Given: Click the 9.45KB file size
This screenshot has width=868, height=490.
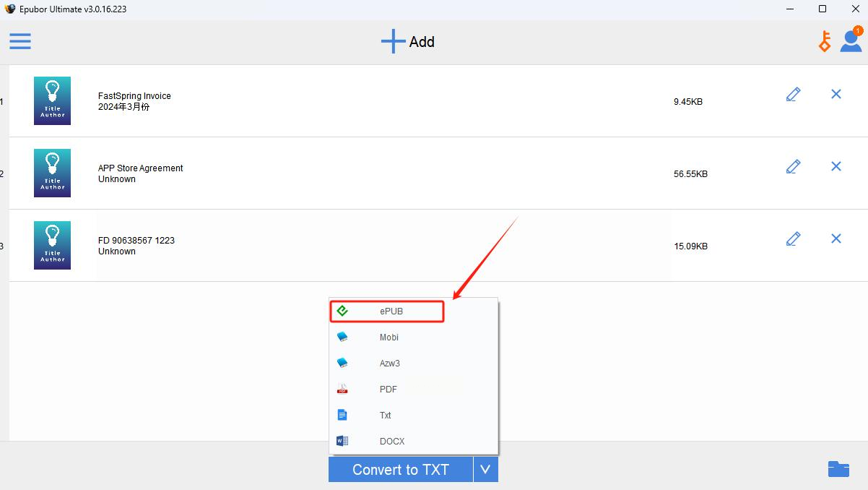Looking at the screenshot, I should tap(688, 102).
